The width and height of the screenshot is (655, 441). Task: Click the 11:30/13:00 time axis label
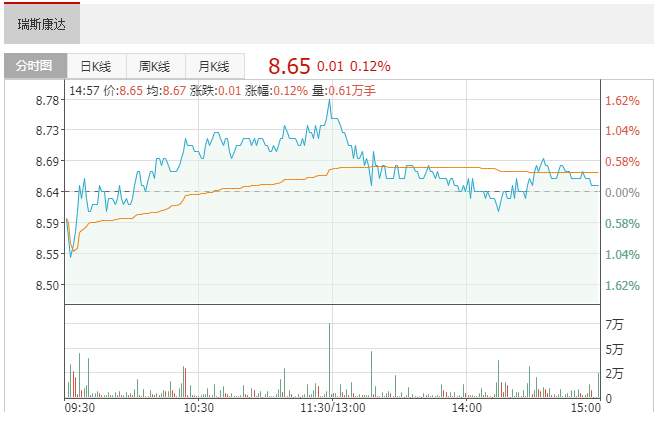[x=333, y=408]
